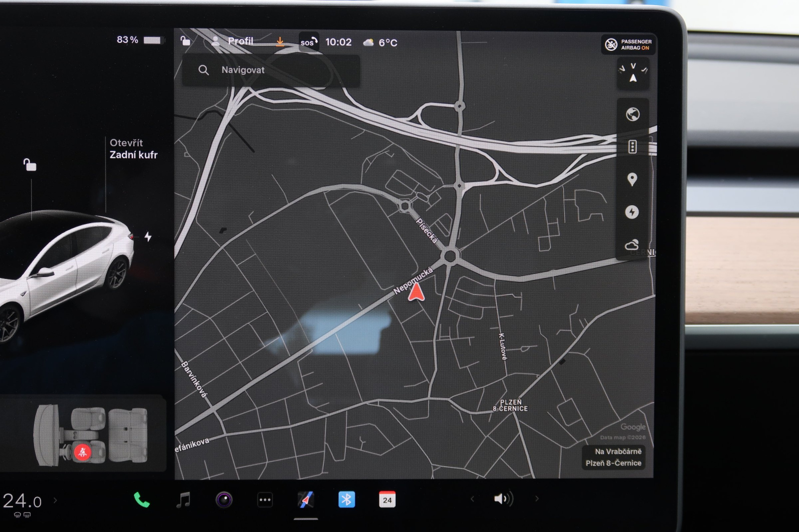
Task: Increase cabin temperature with right arrow
Action: click(55, 500)
